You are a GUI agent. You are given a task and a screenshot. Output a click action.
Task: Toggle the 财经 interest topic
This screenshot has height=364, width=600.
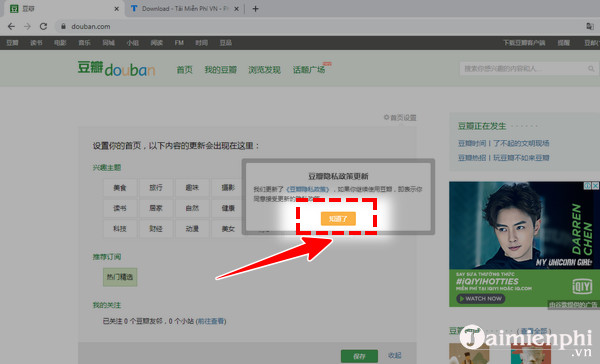[x=156, y=229]
